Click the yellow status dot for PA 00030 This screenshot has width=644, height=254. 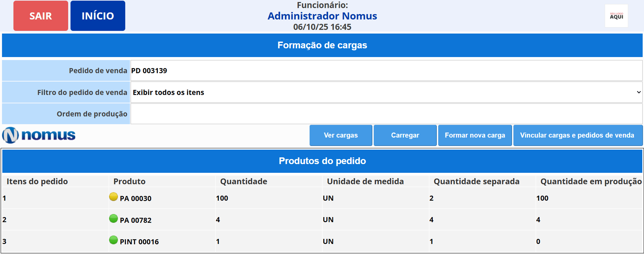pyautogui.click(x=113, y=197)
